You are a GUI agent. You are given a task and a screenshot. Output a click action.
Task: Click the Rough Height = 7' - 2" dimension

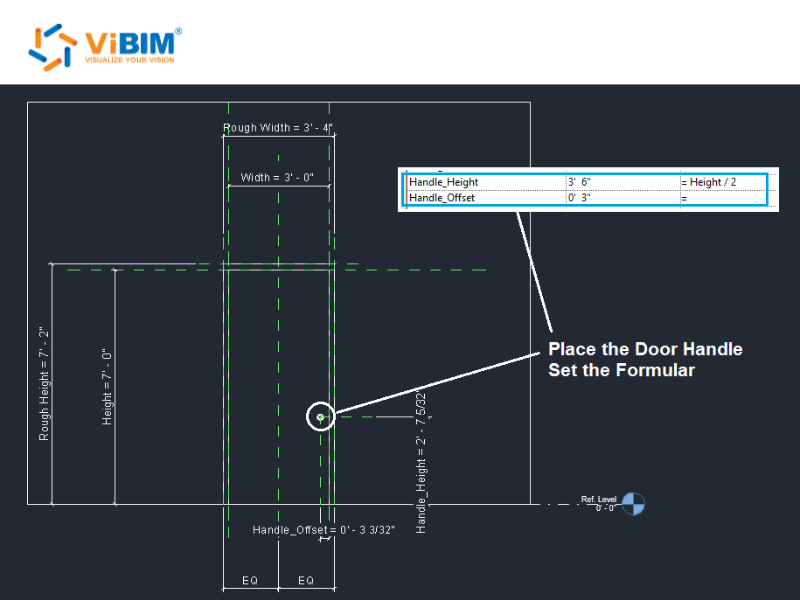coord(44,384)
